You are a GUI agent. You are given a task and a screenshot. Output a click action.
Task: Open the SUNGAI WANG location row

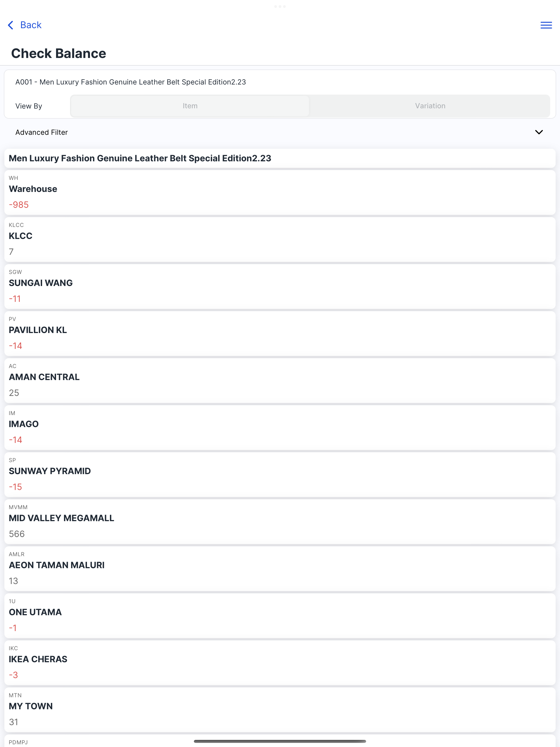280,286
